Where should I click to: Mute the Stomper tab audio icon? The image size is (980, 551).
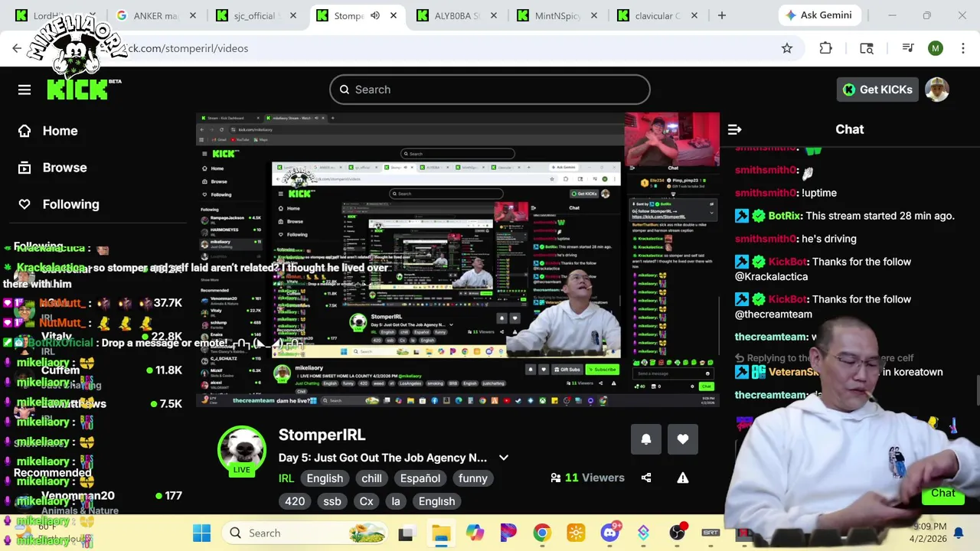point(375,15)
